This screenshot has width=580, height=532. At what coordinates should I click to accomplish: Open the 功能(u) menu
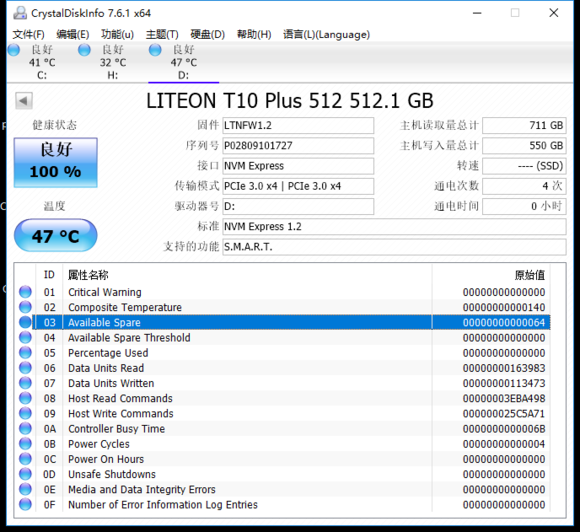coord(117,34)
